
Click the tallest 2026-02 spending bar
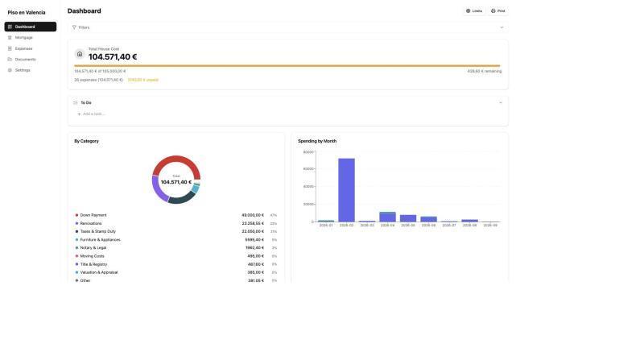(x=347, y=190)
